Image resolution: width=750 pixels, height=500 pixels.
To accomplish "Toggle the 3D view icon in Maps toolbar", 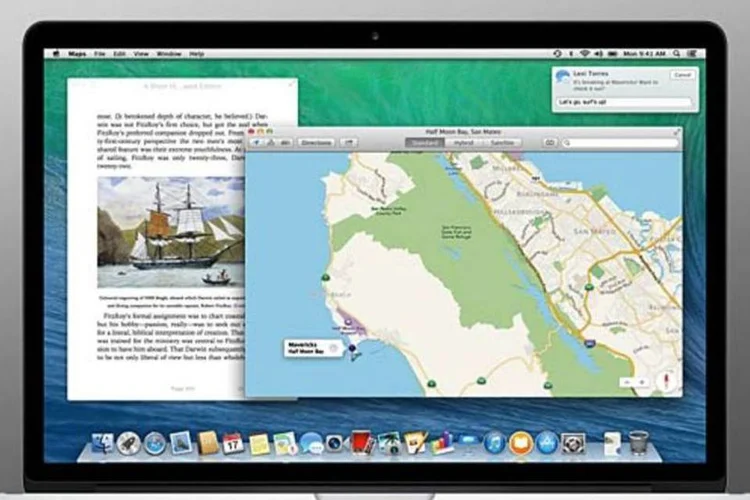I will (x=271, y=143).
